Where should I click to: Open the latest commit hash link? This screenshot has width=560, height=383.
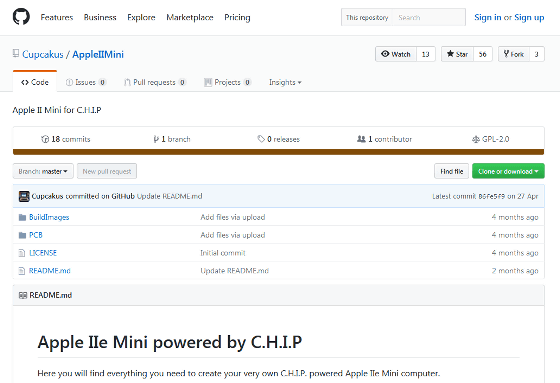click(x=492, y=196)
